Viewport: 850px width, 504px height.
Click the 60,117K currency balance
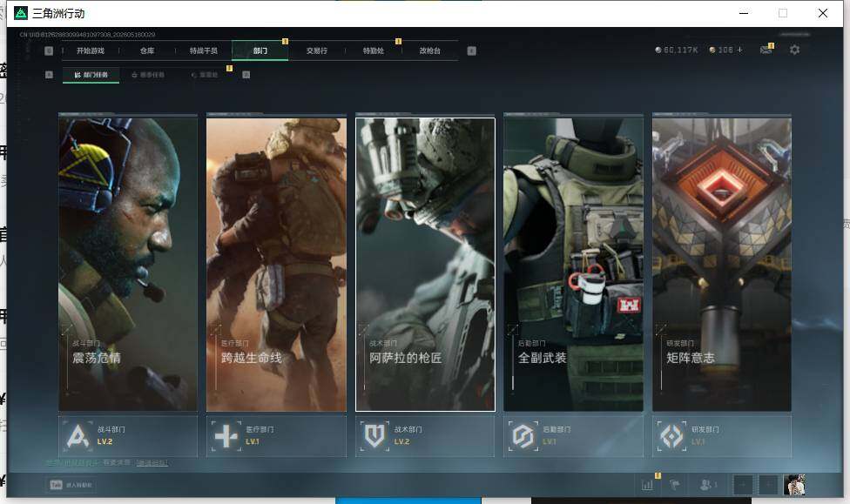(x=677, y=50)
